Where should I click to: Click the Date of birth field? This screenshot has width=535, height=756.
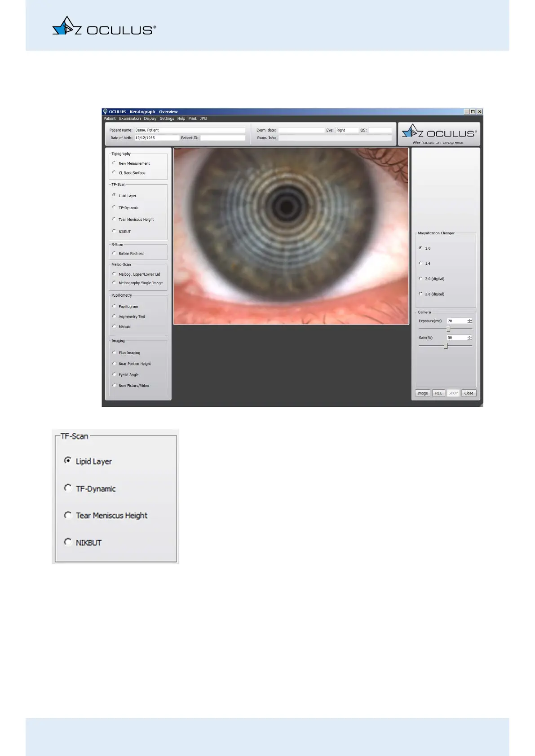coord(156,138)
